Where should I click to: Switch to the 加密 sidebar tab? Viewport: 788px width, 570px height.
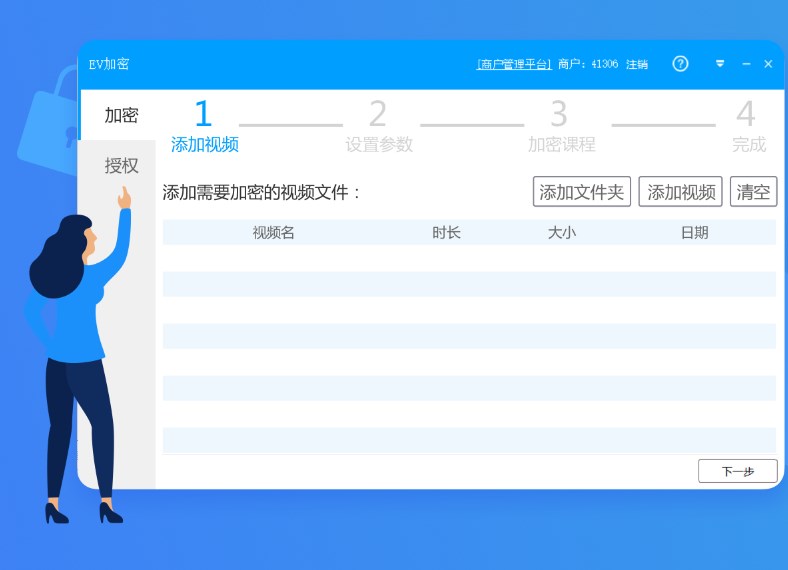pos(121,115)
